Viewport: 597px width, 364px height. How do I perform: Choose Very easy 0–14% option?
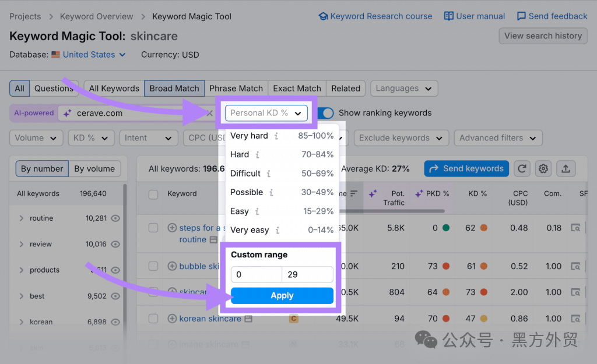tap(282, 230)
